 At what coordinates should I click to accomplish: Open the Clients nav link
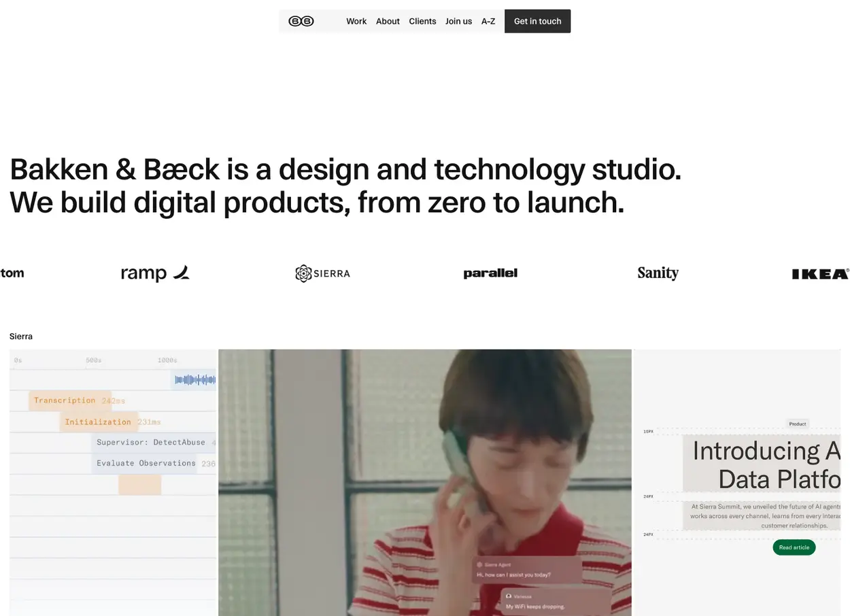[x=422, y=21]
